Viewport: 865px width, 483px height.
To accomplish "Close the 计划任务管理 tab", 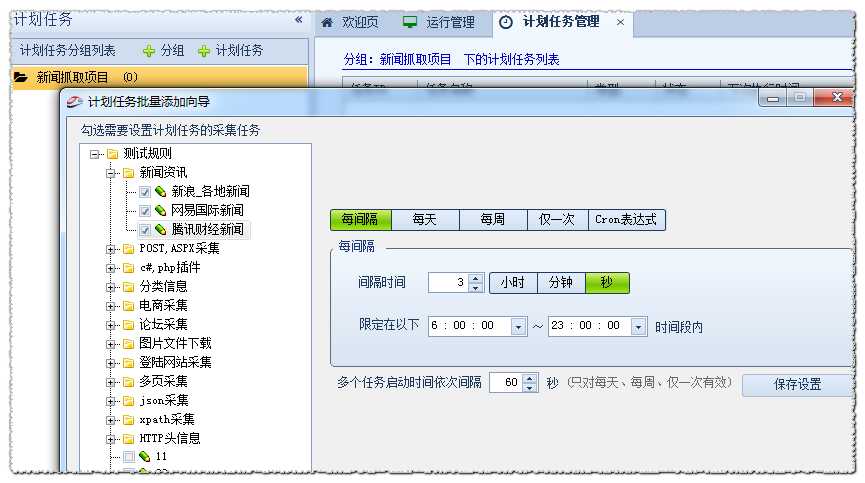I will 621,22.
